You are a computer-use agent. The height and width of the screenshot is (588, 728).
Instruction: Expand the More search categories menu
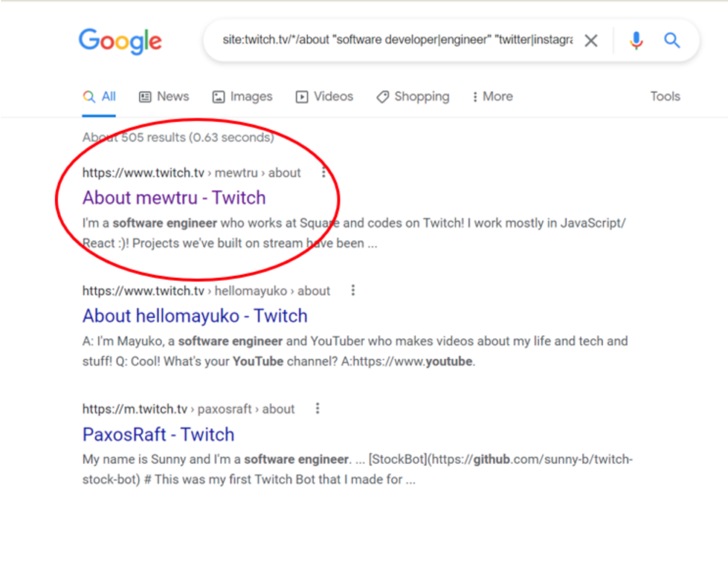pyautogui.click(x=492, y=96)
